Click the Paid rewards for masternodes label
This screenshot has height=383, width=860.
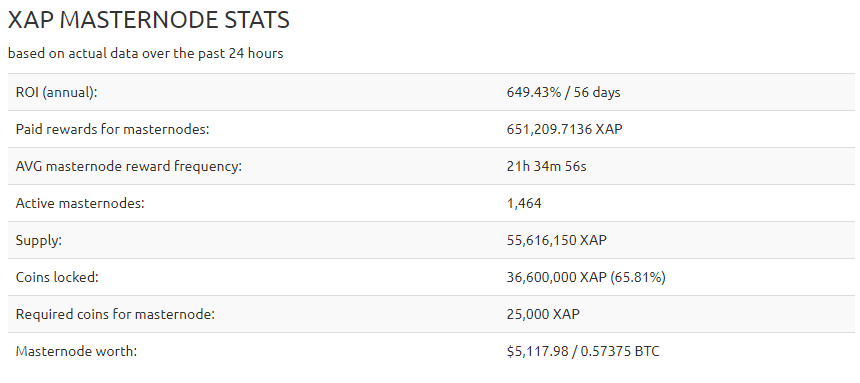pos(112,129)
